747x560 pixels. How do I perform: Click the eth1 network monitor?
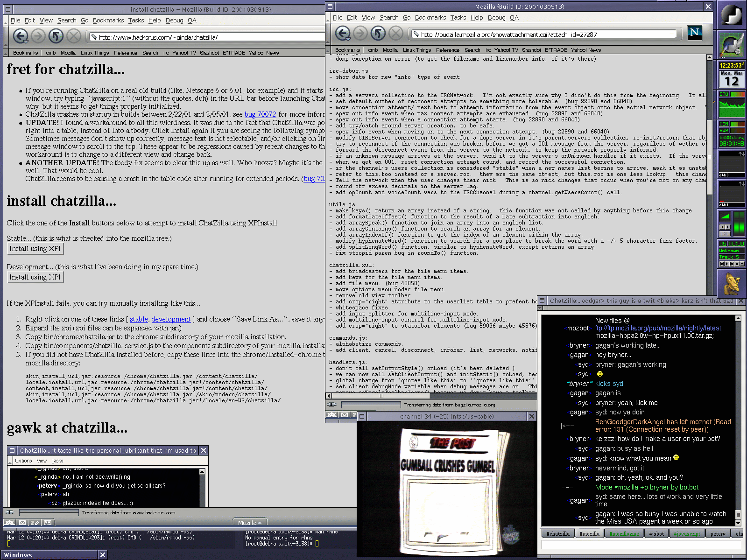click(x=732, y=194)
